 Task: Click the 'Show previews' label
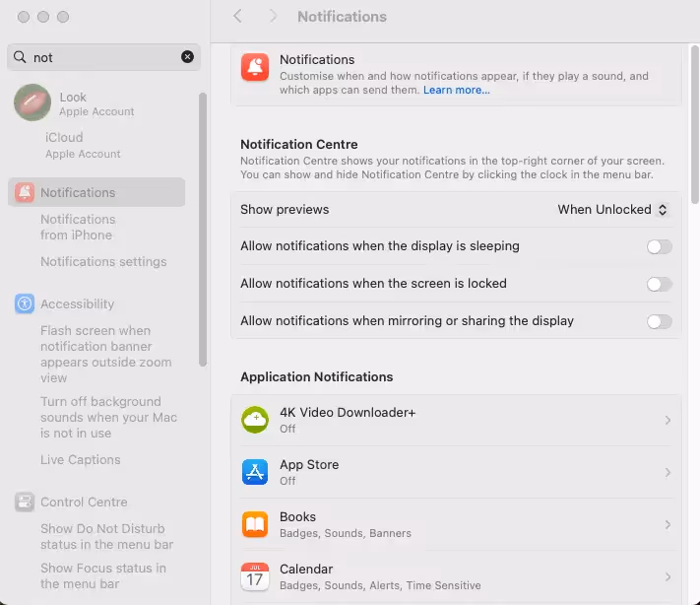pos(285,210)
